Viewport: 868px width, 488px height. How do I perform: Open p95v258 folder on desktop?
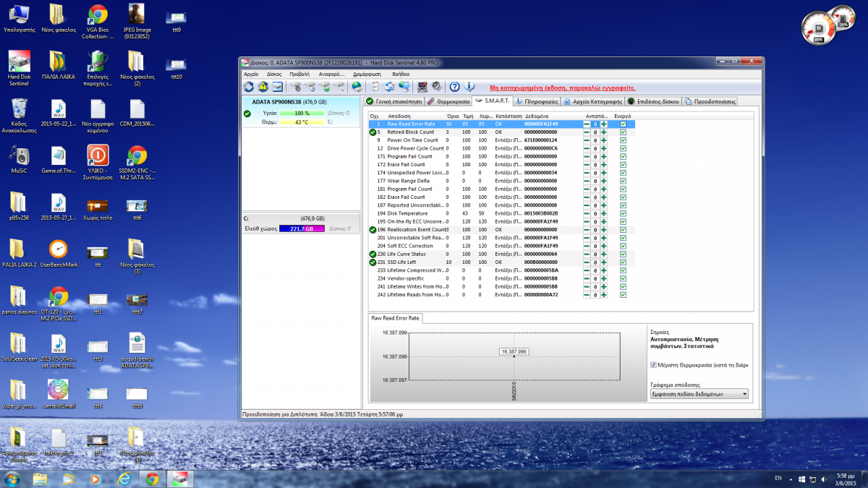point(19,206)
